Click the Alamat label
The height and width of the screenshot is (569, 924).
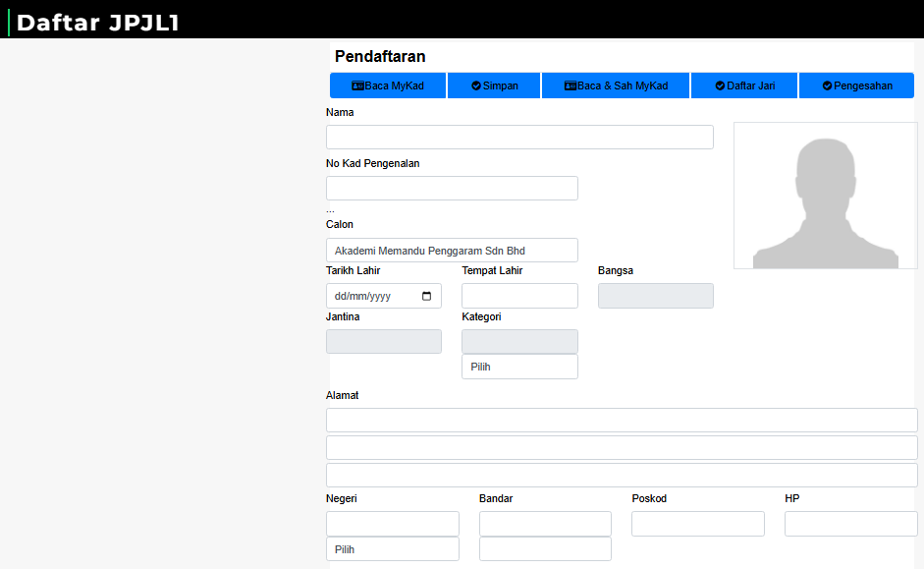(343, 396)
